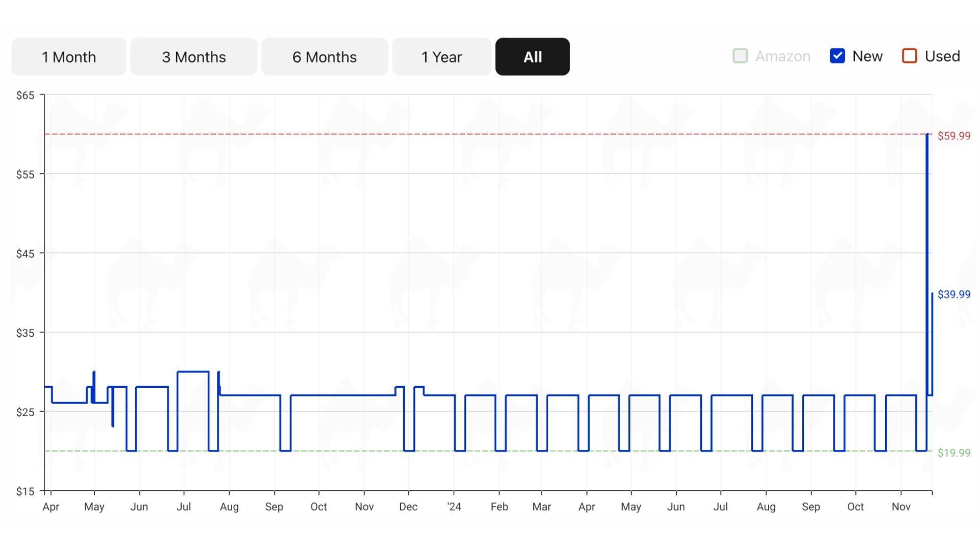
Task: Click the $39.99 New price label
Action: tap(952, 294)
